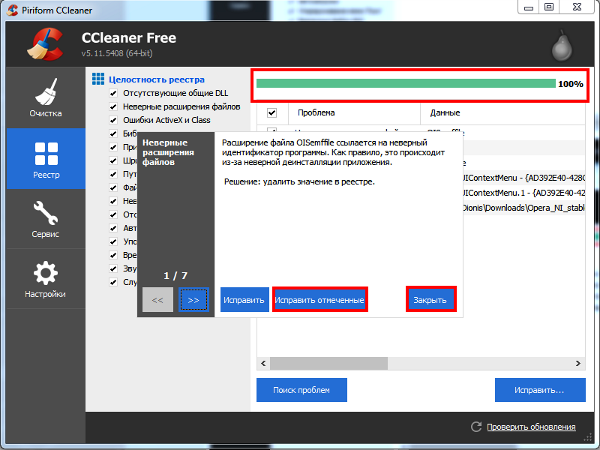The image size is (600, 450).
Task: Select the row with UIContextMenu - {AD392E40-428
Action: pos(524,178)
